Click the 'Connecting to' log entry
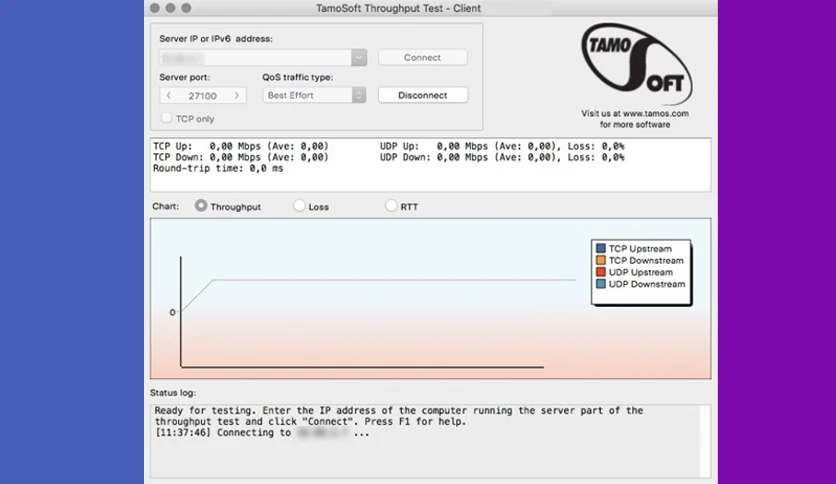Image resolution: width=836 pixels, height=484 pixels. [x=262, y=433]
